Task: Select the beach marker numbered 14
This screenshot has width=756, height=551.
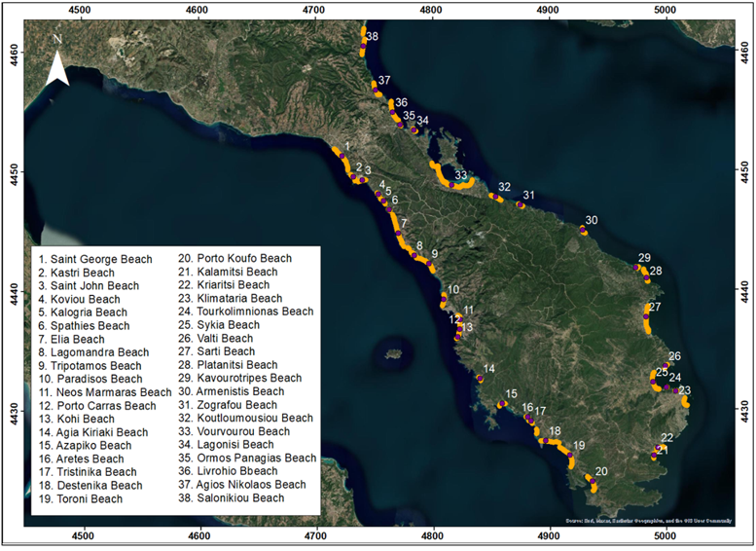Action: click(x=480, y=378)
